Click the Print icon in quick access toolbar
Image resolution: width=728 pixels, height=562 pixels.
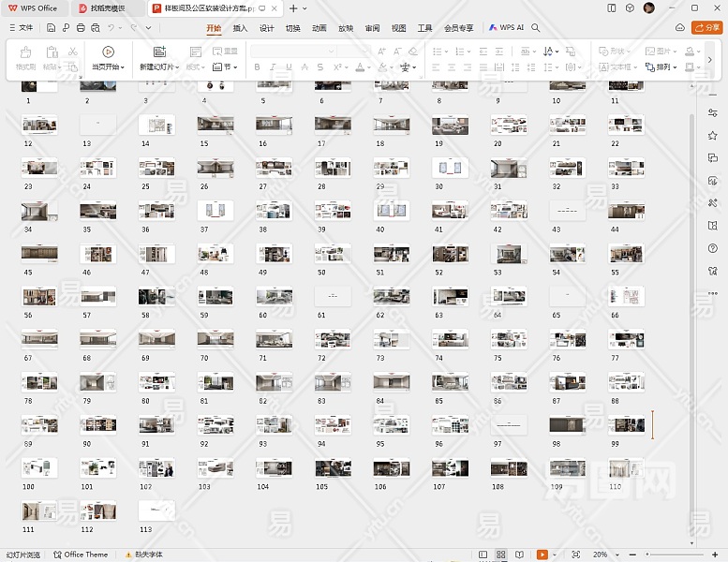pyautogui.click(x=82, y=28)
